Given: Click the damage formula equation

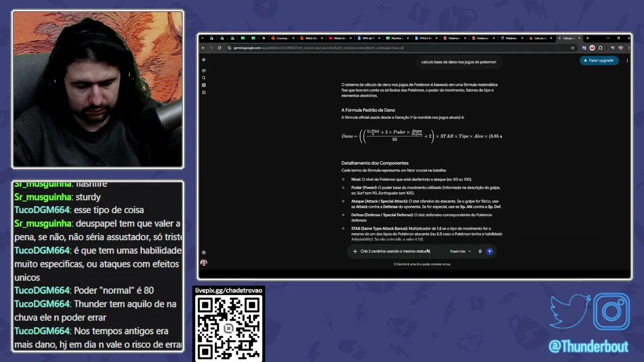Looking at the screenshot, I should [x=422, y=136].
